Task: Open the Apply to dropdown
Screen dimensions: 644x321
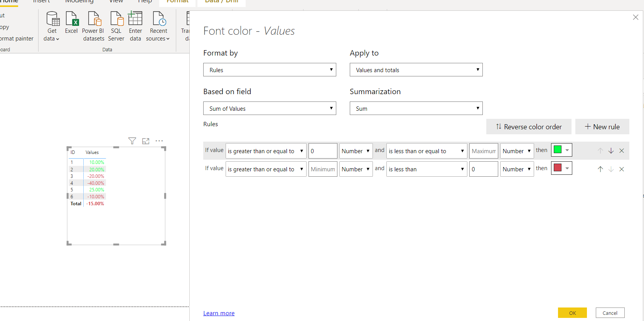Action: coord(416,70)
